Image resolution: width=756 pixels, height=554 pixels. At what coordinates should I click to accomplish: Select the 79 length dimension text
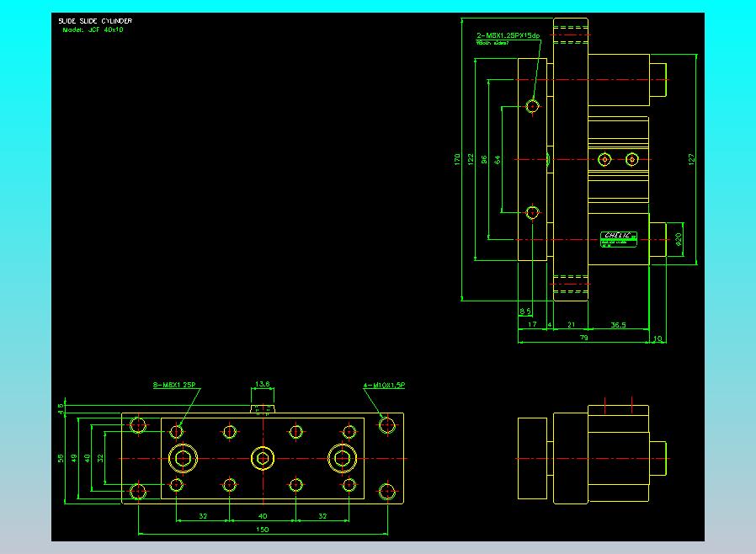point(584,337)
